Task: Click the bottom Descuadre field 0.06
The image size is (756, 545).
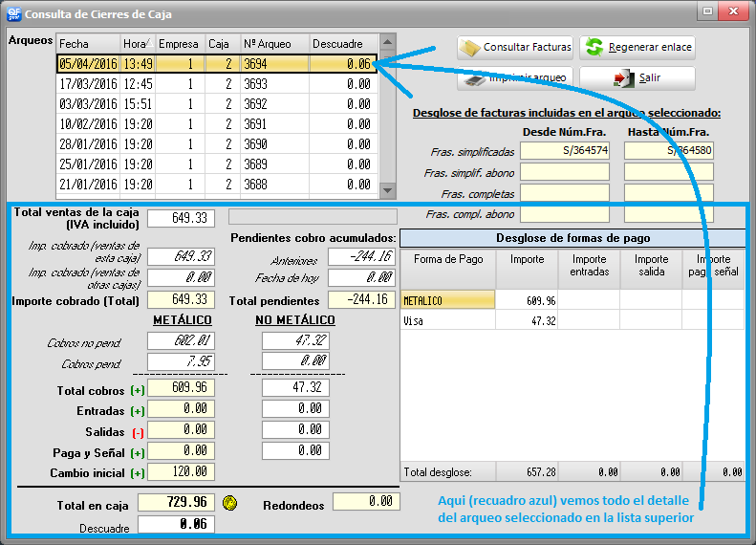Action: (177, 524)
